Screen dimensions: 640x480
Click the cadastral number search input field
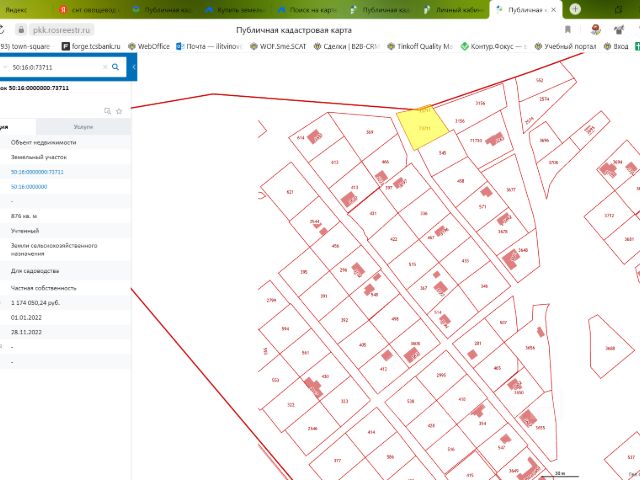pos(55,67)
